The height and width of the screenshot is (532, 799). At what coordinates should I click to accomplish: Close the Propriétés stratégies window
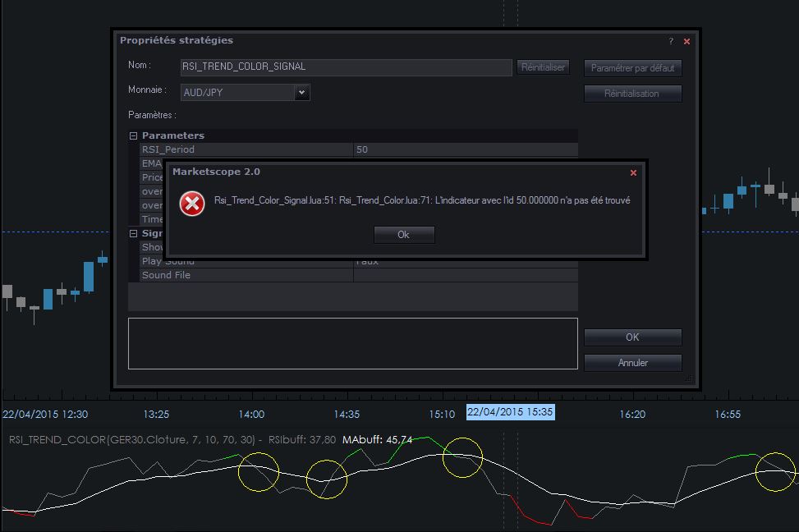coord(686,41)
